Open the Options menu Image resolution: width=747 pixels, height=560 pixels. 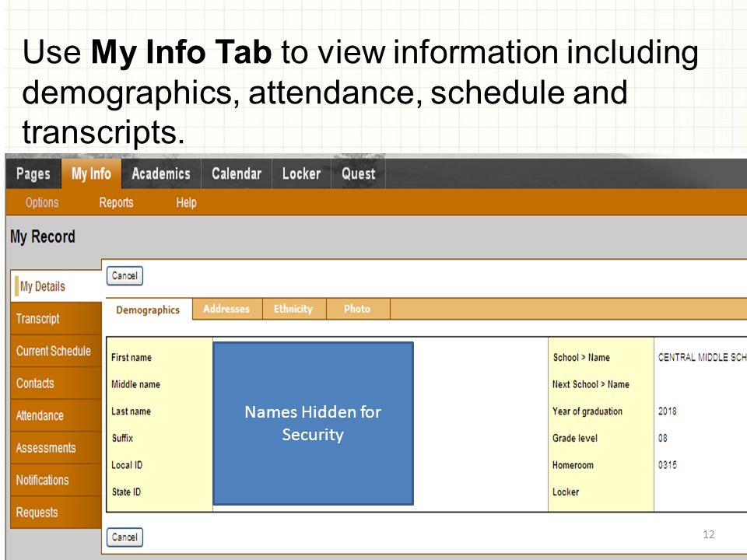pyautogui.click(x=42, y=202)
